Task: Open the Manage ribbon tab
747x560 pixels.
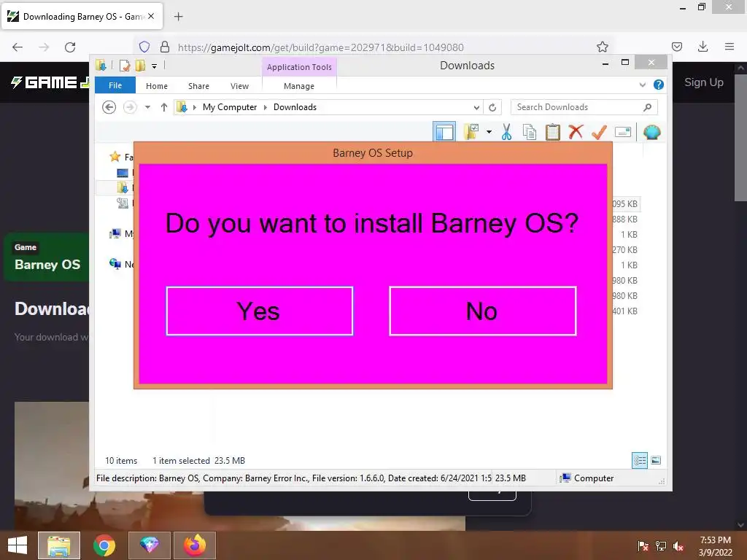Action: click(299, 86)
